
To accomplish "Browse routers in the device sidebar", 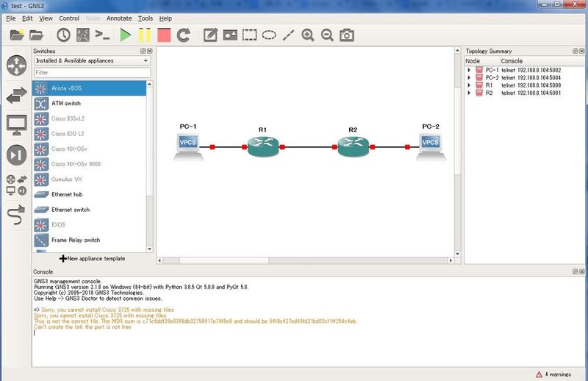I will [x=16, y=65].
